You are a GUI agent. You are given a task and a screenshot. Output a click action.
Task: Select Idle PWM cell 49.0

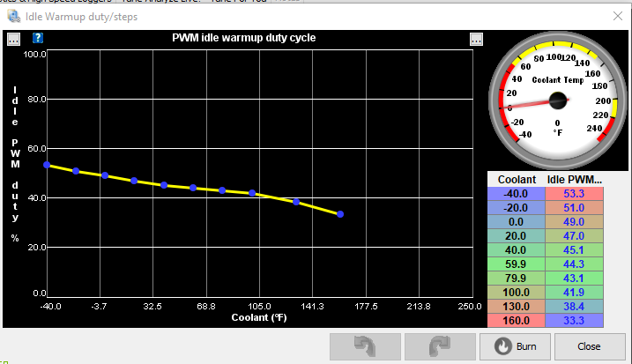[575, 222]
